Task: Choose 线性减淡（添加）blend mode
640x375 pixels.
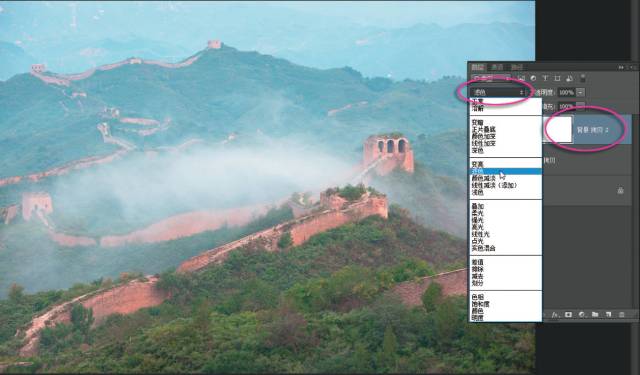Action: coord(506,185)
